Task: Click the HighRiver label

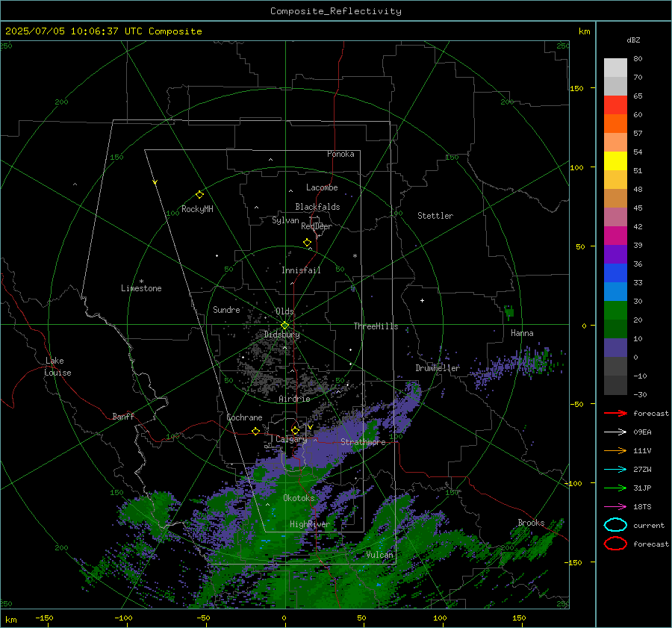Action: point(310,524)
